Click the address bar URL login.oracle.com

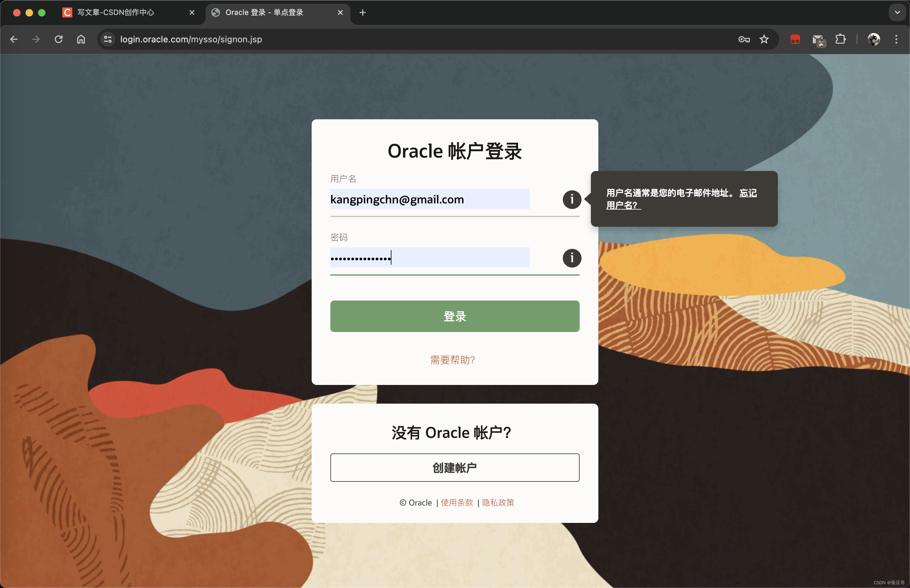point(191,39)
